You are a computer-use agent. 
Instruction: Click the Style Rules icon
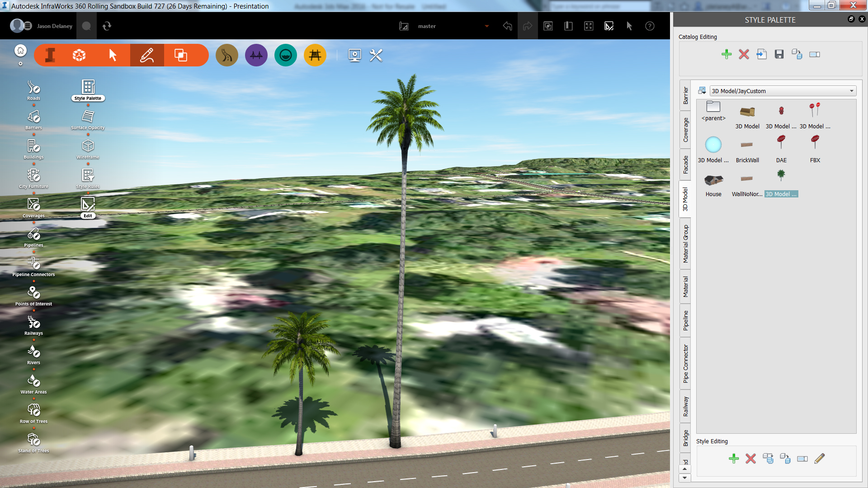click(x=88, y=176)
